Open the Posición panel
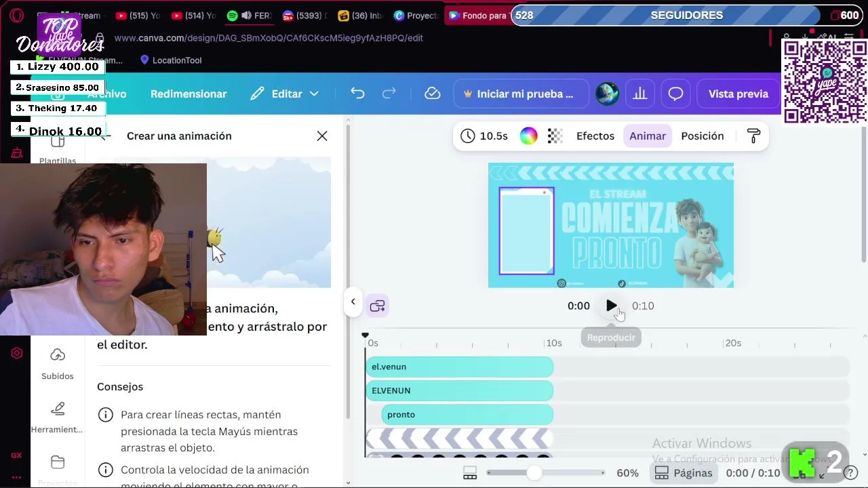The image size is (868, 488). pos(703,136)
